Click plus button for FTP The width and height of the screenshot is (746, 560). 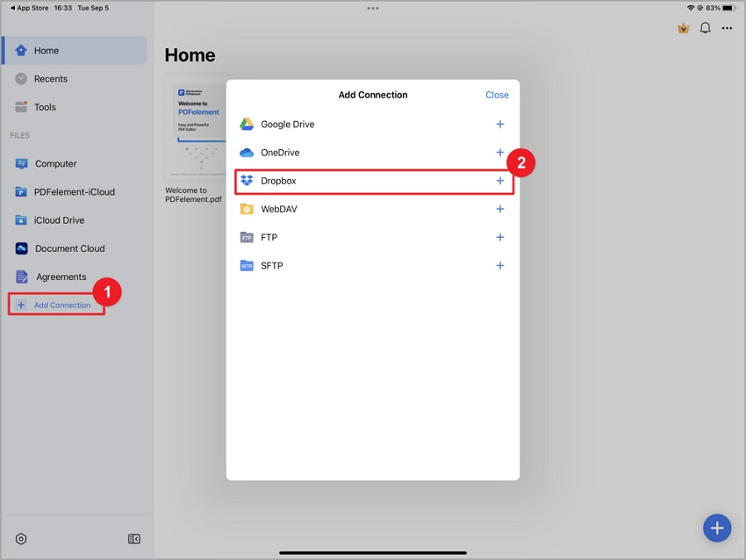click(500, 237)
